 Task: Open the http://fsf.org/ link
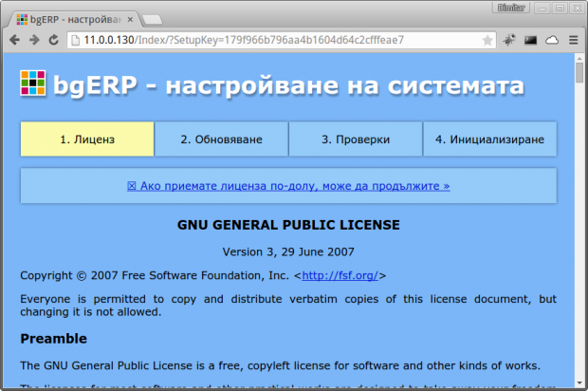(x=340, y=276)
